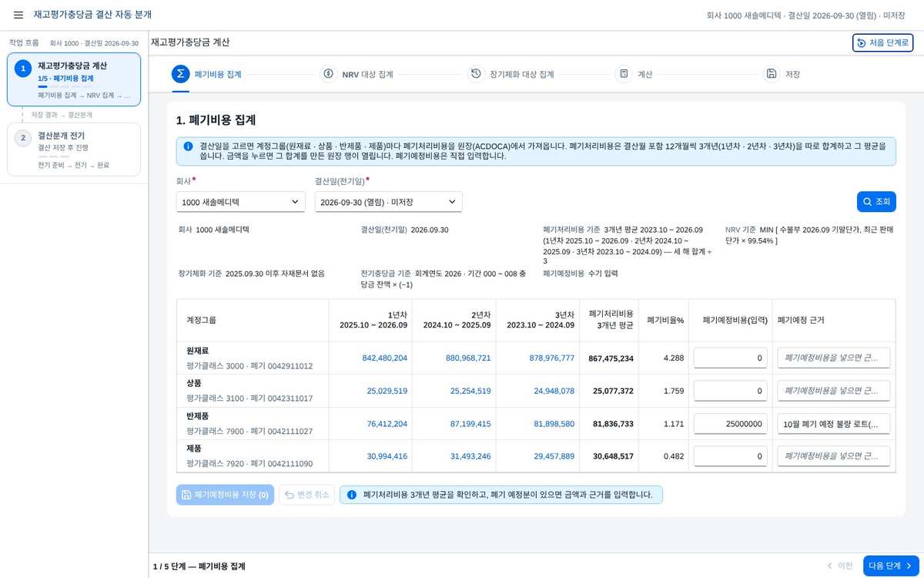Switch to the 저장 tab
Viewport: 924px width, 578px height.
(782, 74)
